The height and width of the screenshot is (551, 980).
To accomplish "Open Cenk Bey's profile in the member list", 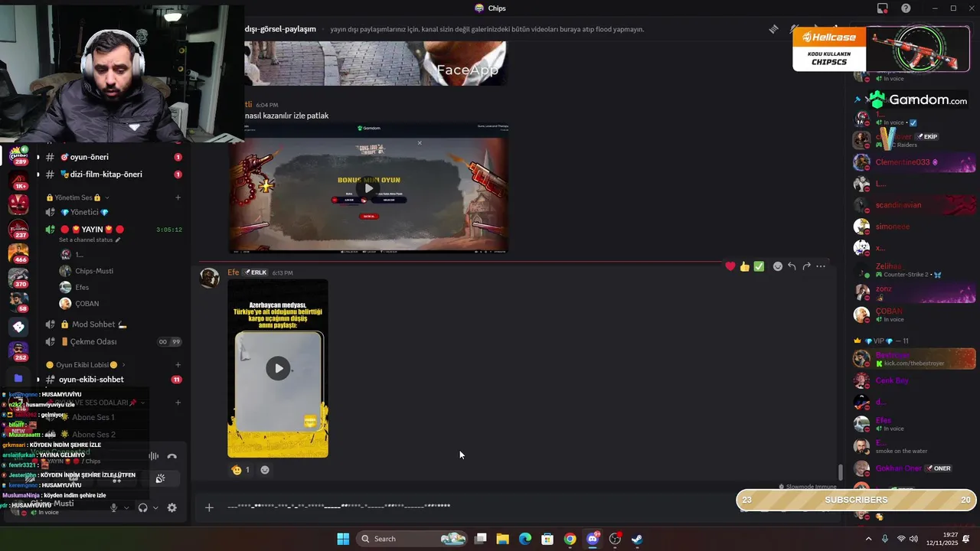I will [x=914, y=380].
